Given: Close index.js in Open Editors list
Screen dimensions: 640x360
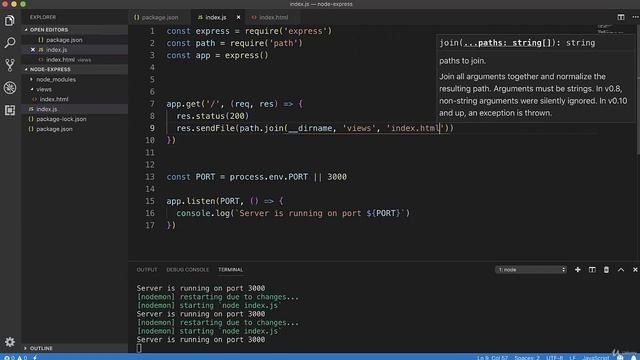Looking at the screenshot, I should click(33, 49).
